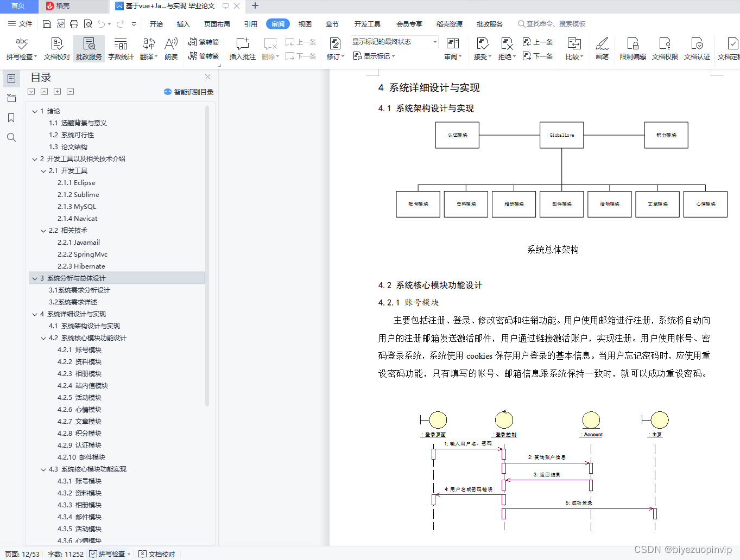Toggle 文档校对 in status bar
The height and width of the screenshot is (560, 740).
[x=157, y=554]
